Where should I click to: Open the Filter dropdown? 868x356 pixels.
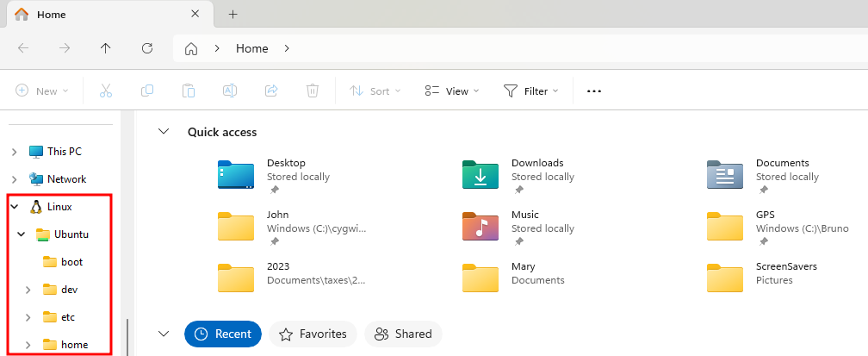[x=530, y=91]
